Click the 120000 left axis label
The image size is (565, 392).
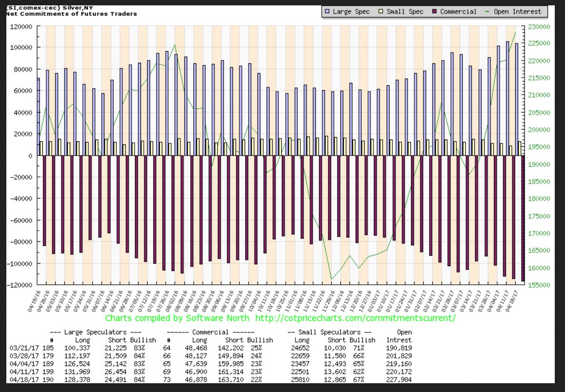(x=21, y=26)
